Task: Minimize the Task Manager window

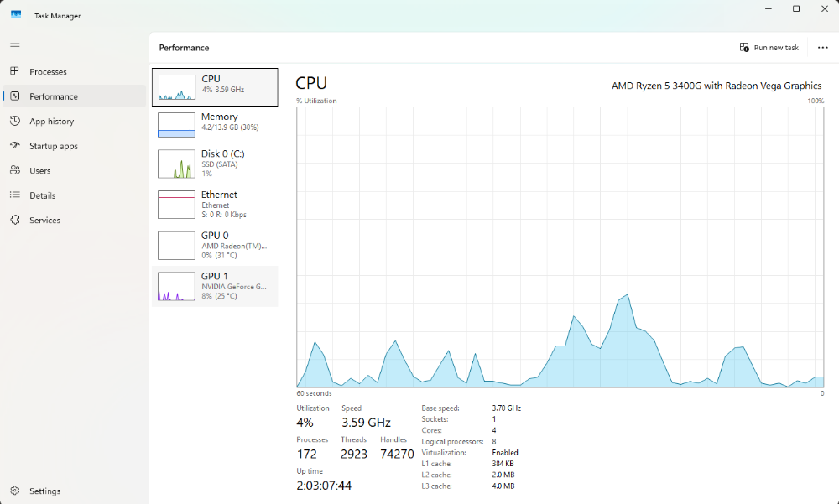Action: pyautogui.click(x=769, y=8)
